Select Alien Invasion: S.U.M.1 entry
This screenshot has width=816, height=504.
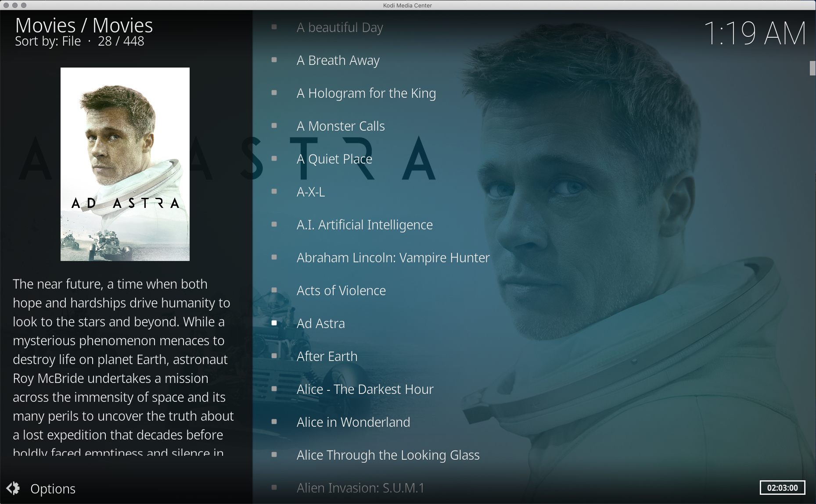pos(360,488)
